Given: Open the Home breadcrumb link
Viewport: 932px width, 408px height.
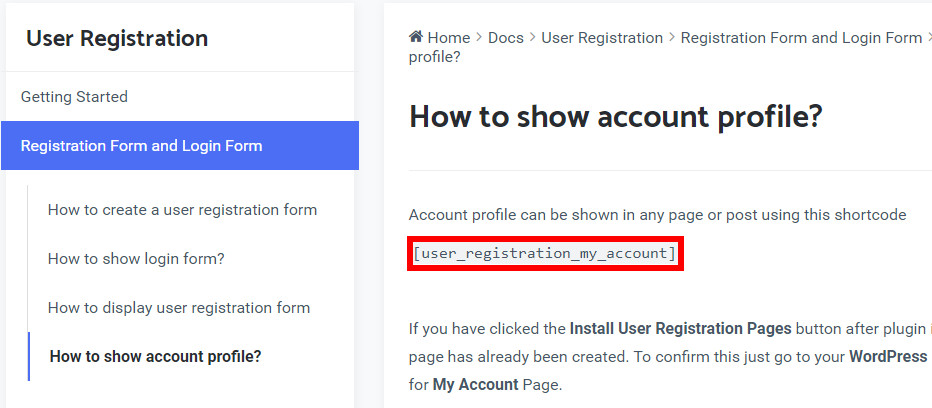Looking at the screenshot, I should point(449,38).
